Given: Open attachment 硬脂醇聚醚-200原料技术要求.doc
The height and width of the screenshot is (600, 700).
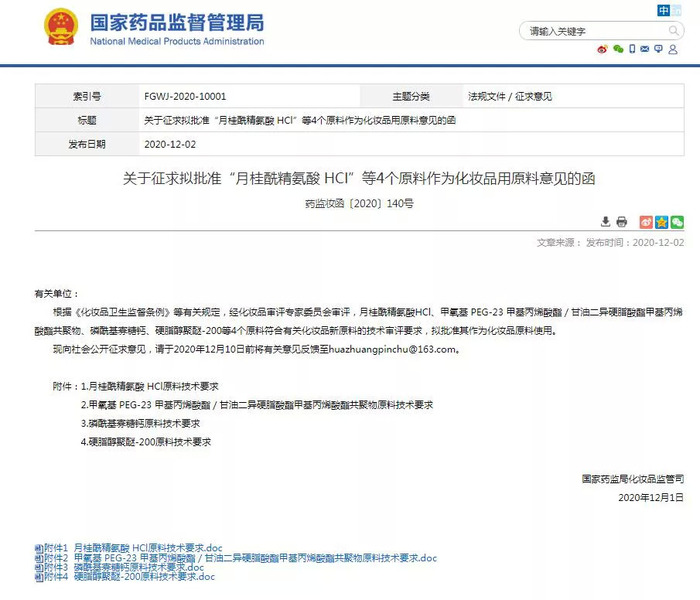Looking at the screenshot, I should [144, 576].
